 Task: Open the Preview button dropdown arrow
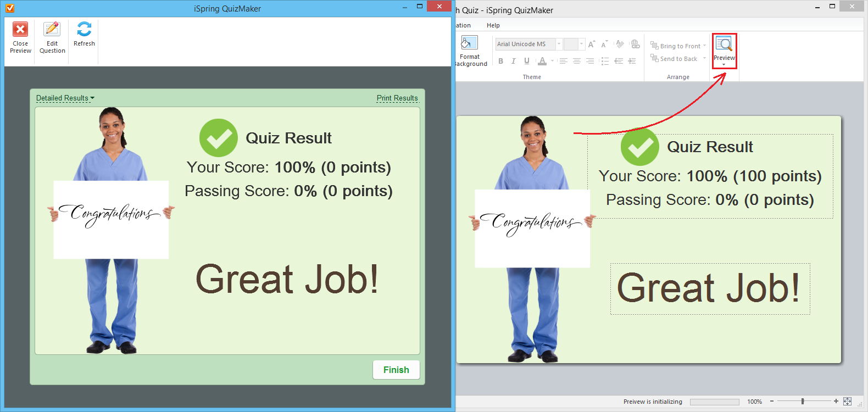coord(724,65)
